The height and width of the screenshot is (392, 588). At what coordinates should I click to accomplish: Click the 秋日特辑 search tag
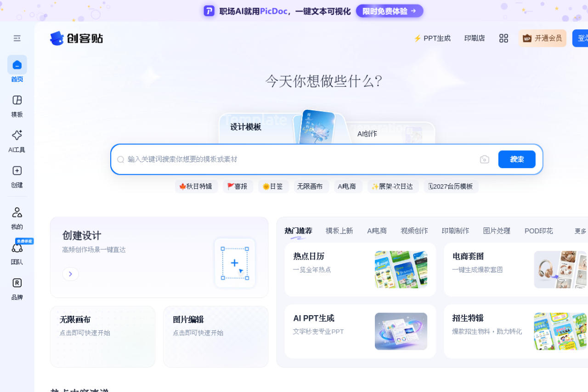(196, 186)
